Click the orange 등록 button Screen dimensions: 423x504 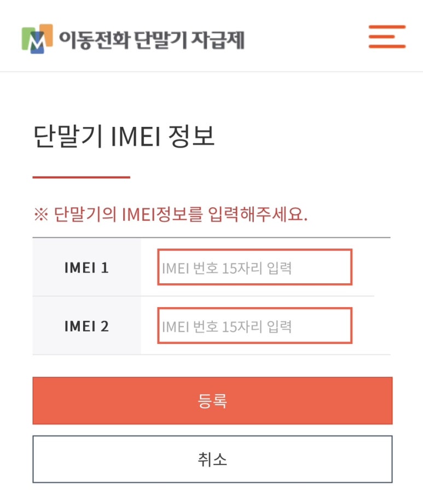[x=212, y=401]
